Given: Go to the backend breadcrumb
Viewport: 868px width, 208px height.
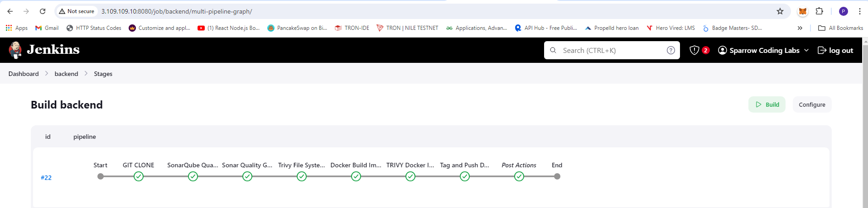Looking at the screenshot, I should coord(66,74).
